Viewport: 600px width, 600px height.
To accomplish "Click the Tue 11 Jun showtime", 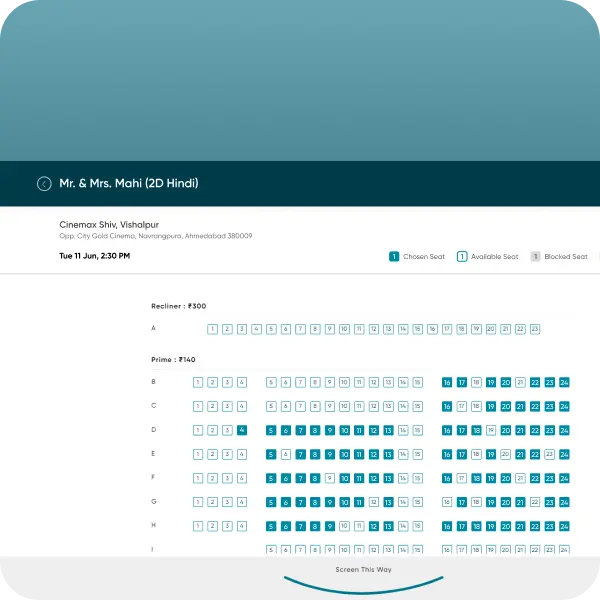I will pos(94,256).
